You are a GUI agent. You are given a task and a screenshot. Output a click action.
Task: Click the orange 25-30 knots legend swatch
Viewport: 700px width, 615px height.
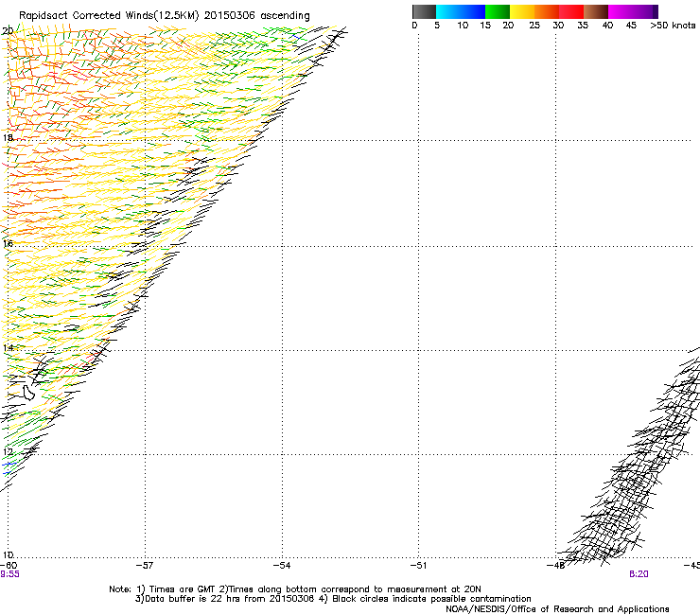tap(547, 11)
